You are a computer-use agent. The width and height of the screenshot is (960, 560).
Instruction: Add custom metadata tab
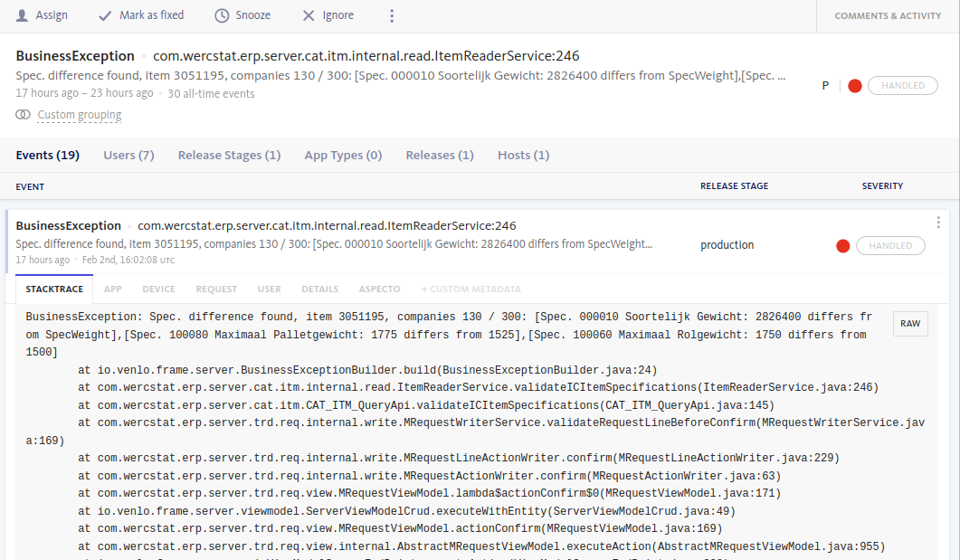click(470, 289)
